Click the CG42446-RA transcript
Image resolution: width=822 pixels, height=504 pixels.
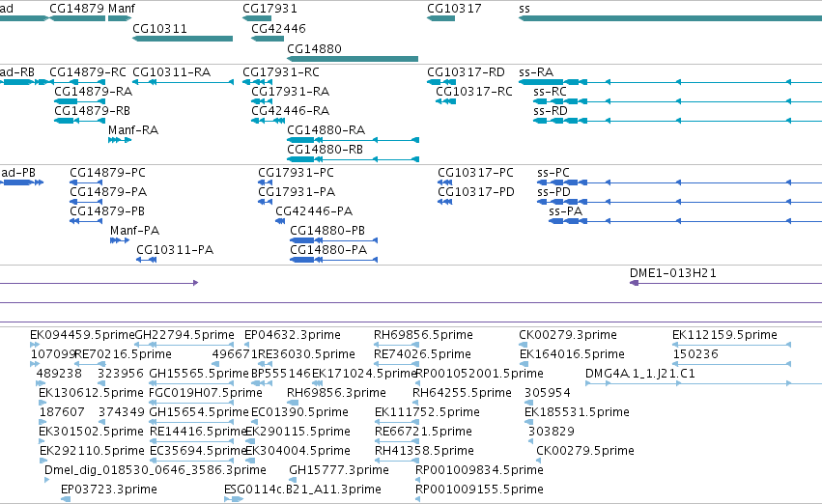[x=291, y=110]
